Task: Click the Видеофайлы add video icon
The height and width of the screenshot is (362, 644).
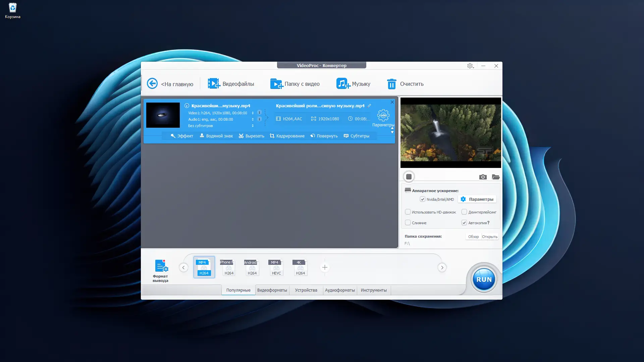Action: (x=213, y=83)
